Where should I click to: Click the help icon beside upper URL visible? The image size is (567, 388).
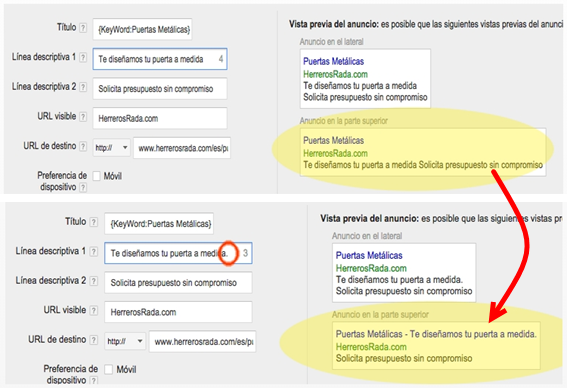pos(83,117)
